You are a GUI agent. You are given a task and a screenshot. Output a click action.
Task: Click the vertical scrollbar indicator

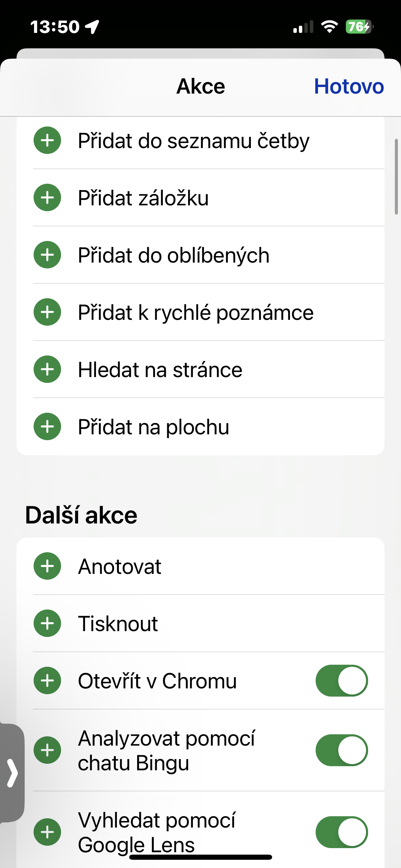(x=396, y=177)
